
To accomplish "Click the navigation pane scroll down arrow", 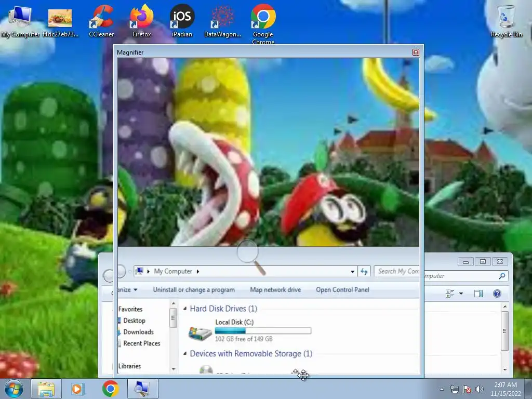I will tap(174, 369).
